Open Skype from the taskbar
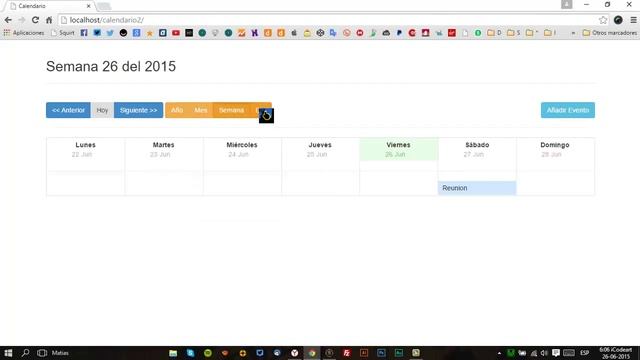 [x=190, y=353]
